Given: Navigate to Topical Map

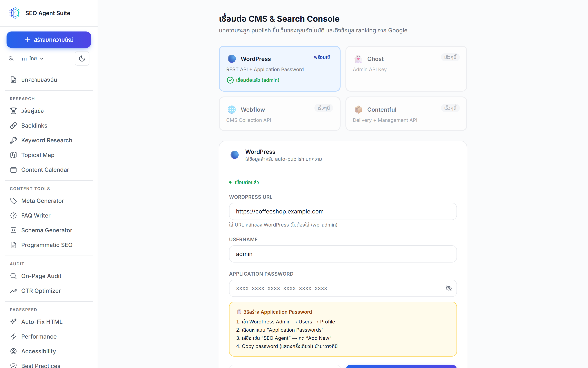Looking at the screenshot, I should [49, 155].
